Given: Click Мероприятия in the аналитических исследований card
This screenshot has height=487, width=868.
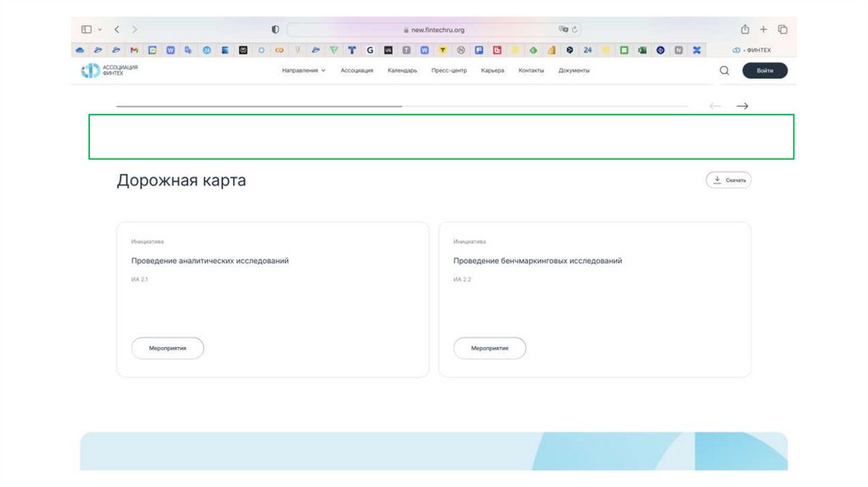Looking at the screenshot, I should (x=168, y=348).
